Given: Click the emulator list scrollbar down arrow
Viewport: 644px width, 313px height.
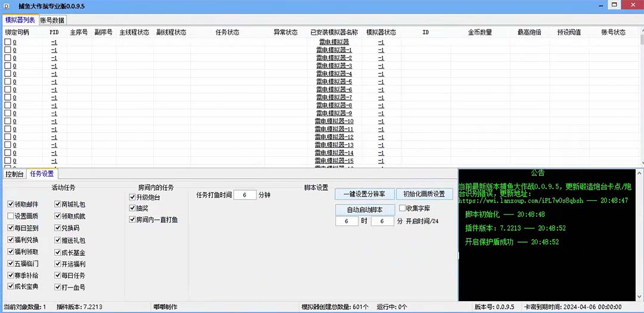Looking at the screenshot, I should (641, 163).
